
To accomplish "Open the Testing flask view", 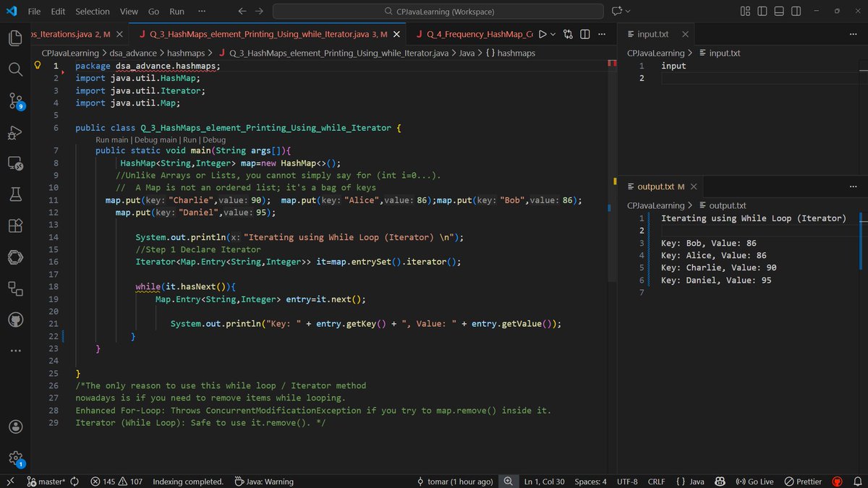I will coord(15,194).
